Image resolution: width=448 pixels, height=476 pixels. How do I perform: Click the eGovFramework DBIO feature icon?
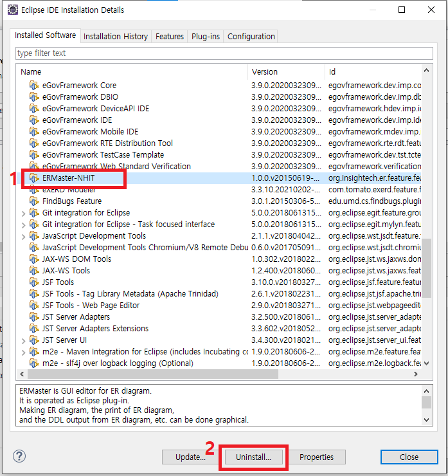click(x=34, y=97)
